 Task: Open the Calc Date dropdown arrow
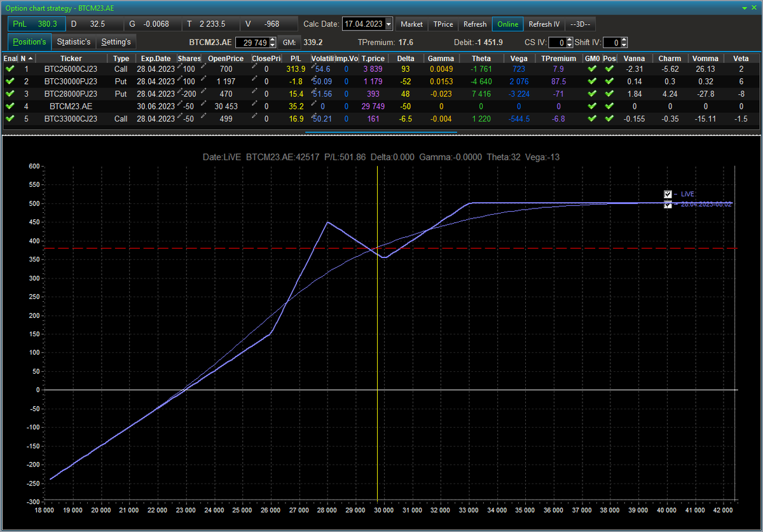point(388,24)
